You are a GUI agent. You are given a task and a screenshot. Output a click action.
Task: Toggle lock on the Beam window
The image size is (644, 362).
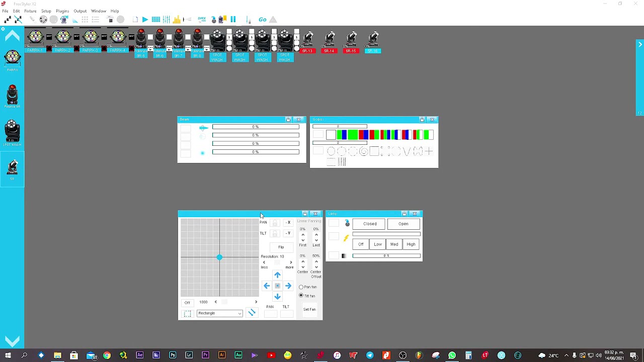click(288, 120)
